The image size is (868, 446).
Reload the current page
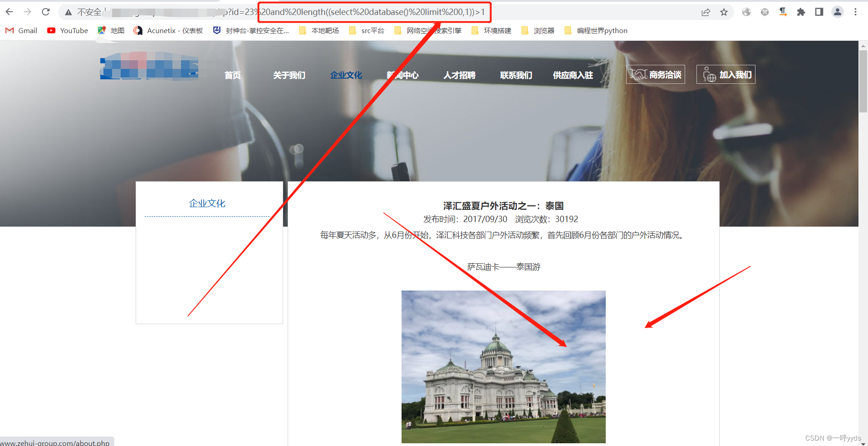(x=45, y=12)
